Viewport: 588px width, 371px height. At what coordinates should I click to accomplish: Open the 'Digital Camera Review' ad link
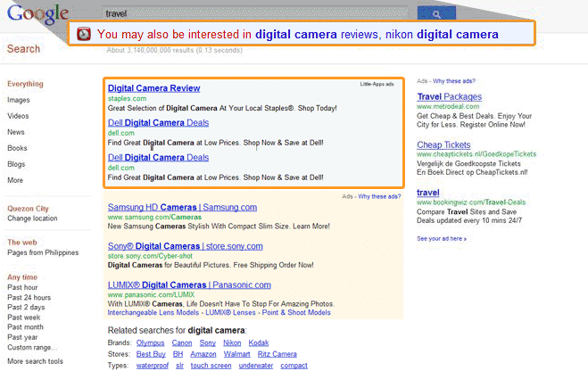coord(153,88)
